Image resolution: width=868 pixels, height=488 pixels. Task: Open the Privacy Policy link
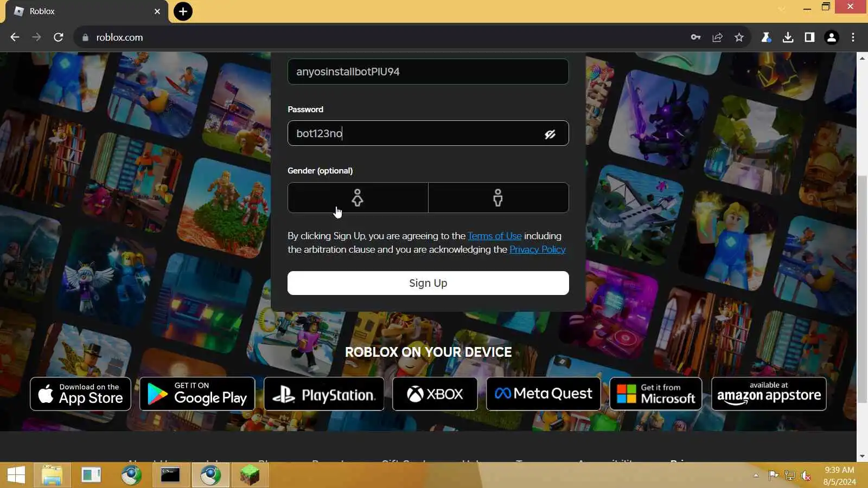[537, 249]
